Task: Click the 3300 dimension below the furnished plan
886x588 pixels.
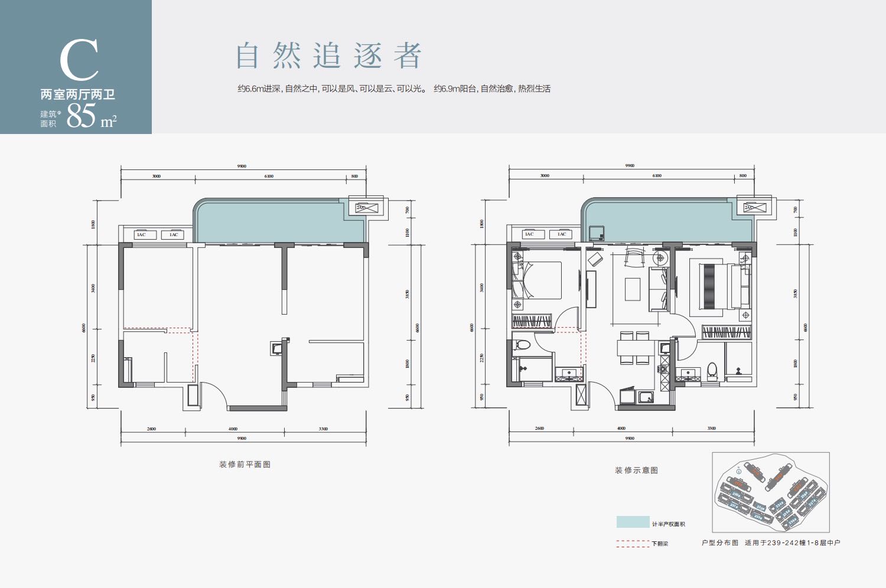Action: pos(712,429)
